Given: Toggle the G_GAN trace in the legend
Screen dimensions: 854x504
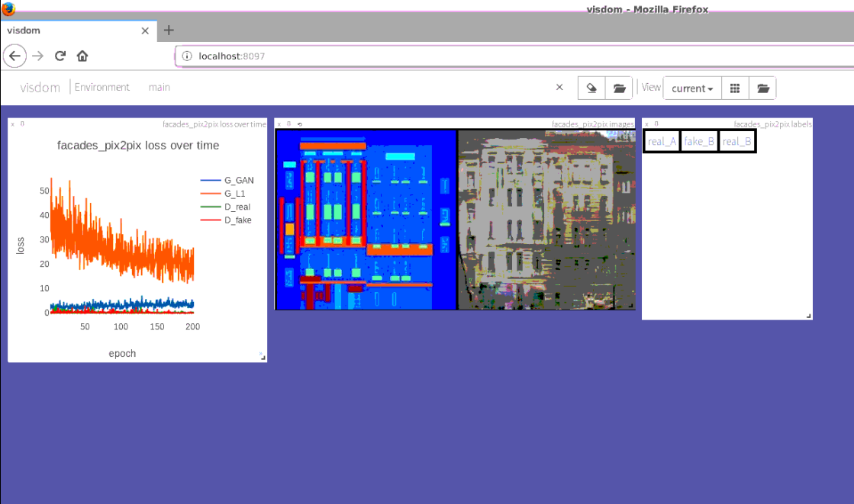Looking at the screenshot, I should coord(237,180).
